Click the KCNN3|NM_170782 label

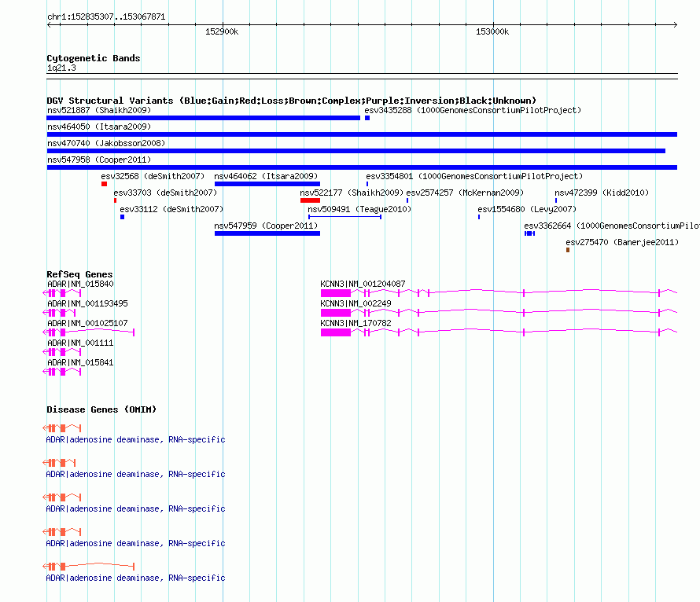click(x=356, y=323)
